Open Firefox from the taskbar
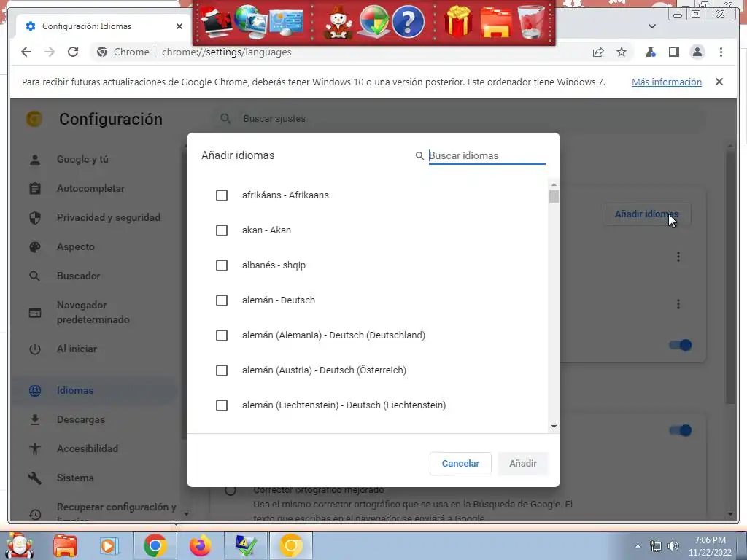This screenshot has width=747, height=560. (x=201, y=545)
